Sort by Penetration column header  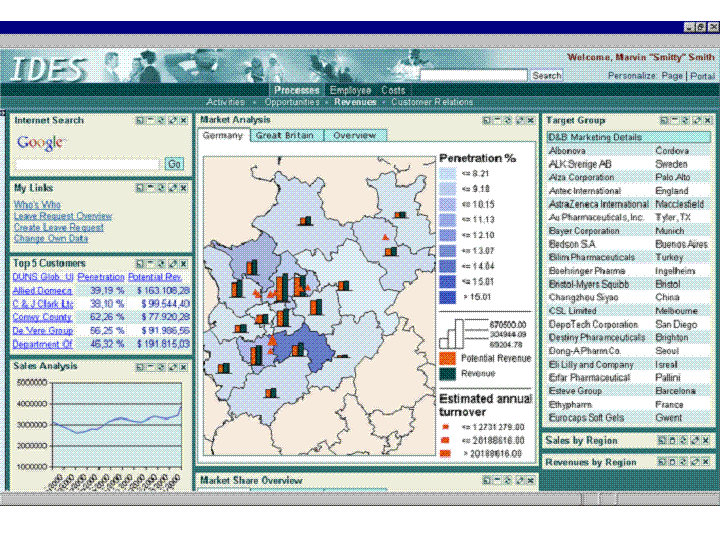point(101,277)
